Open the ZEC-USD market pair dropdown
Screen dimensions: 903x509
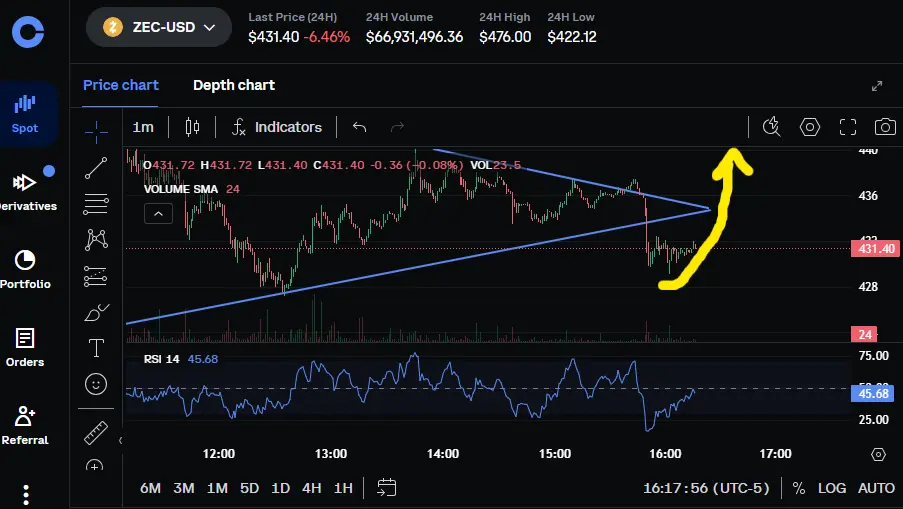pyautogui.click(x=159, y=27)
